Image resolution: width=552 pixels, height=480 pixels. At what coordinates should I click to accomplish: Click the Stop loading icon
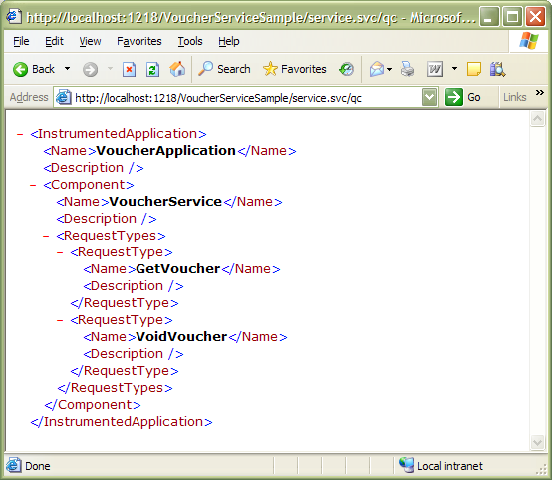(129, 69)
